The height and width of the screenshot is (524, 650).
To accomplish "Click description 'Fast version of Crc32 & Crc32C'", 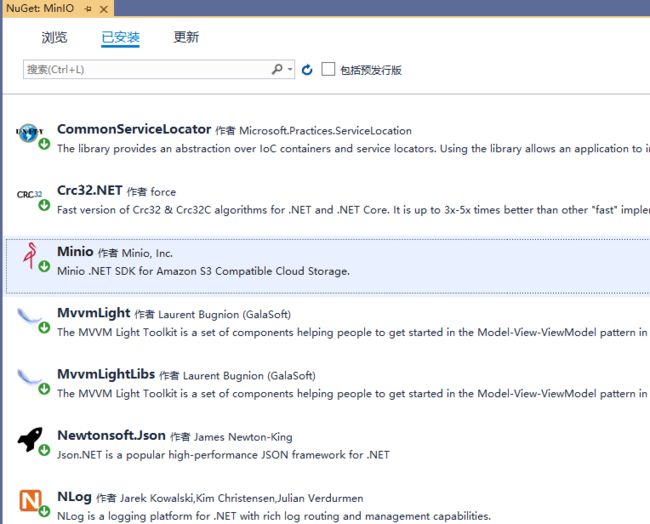I will pos(354,210).
